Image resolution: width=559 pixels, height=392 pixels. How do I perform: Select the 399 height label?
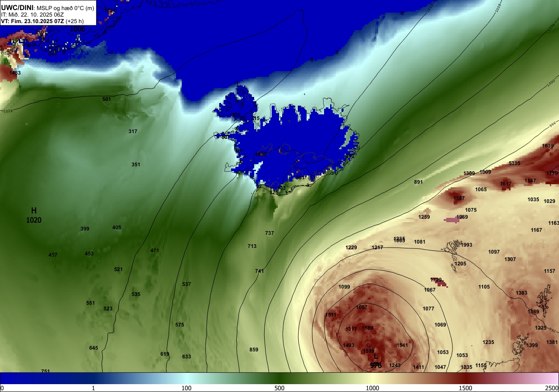click(85, 229)
